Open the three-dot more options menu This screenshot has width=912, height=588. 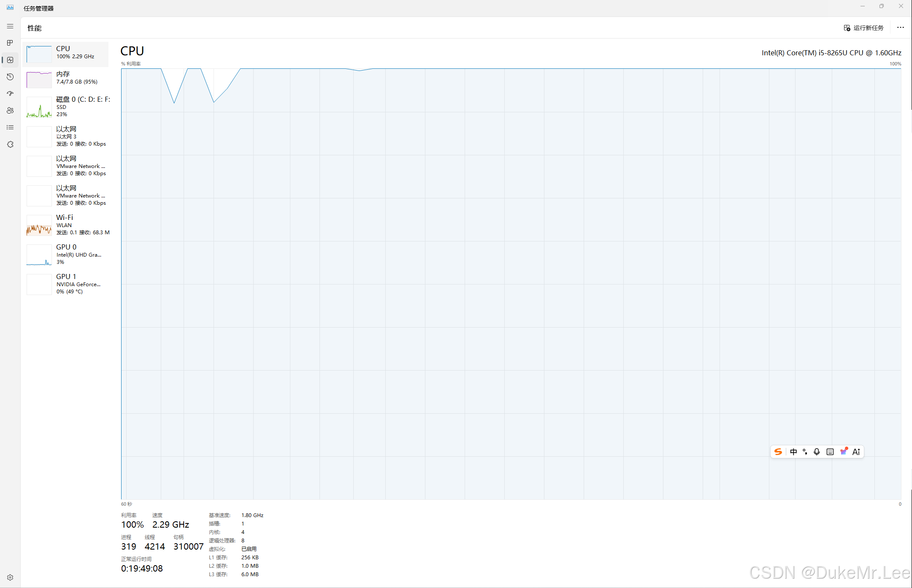click(900, 28)
